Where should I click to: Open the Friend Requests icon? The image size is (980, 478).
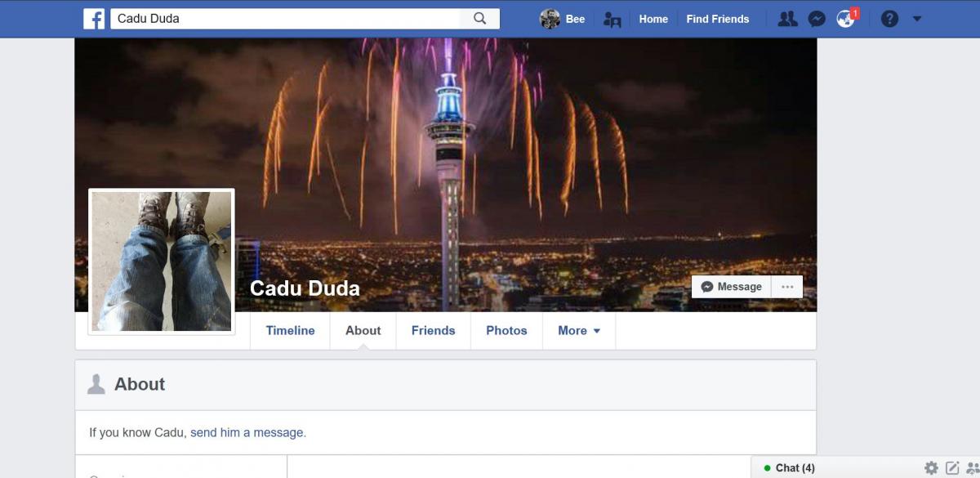(x=787, y=19)
